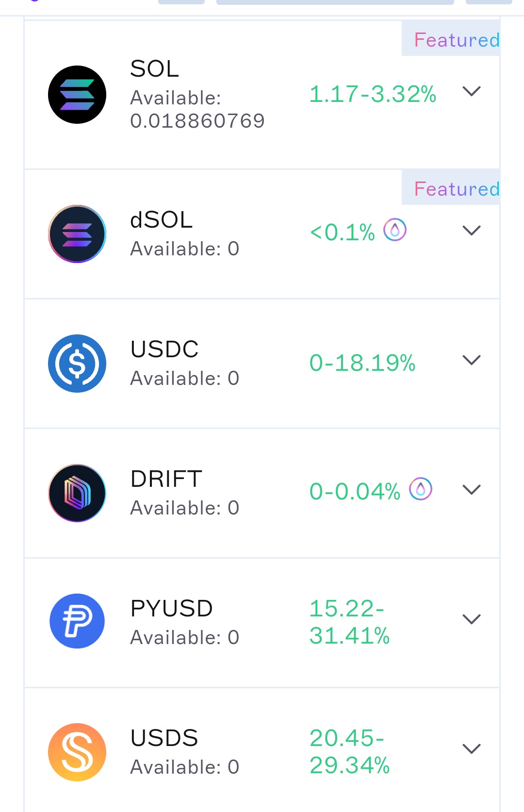Screen dimensions: 524x812
Task: Click the dSOL token logo icon
Action: (x=77, y=234)
